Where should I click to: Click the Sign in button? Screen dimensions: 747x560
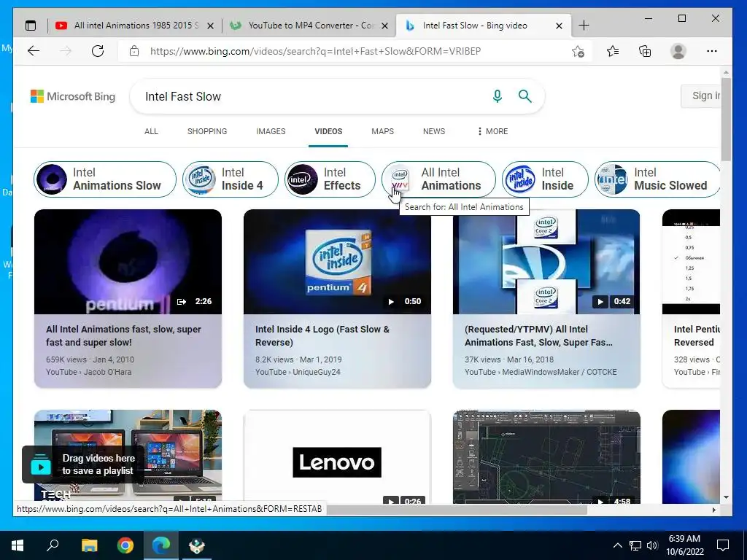click(x=701, y=96)
